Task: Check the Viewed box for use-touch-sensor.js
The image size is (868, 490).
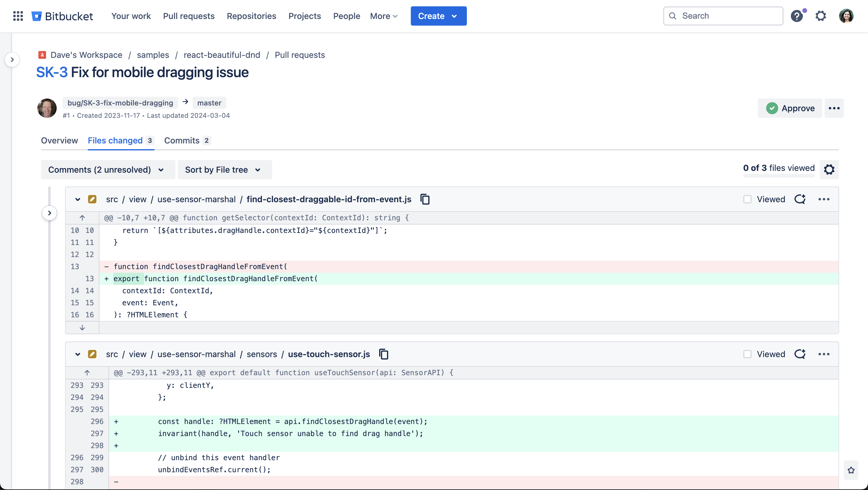Action: tap(748, 354)
